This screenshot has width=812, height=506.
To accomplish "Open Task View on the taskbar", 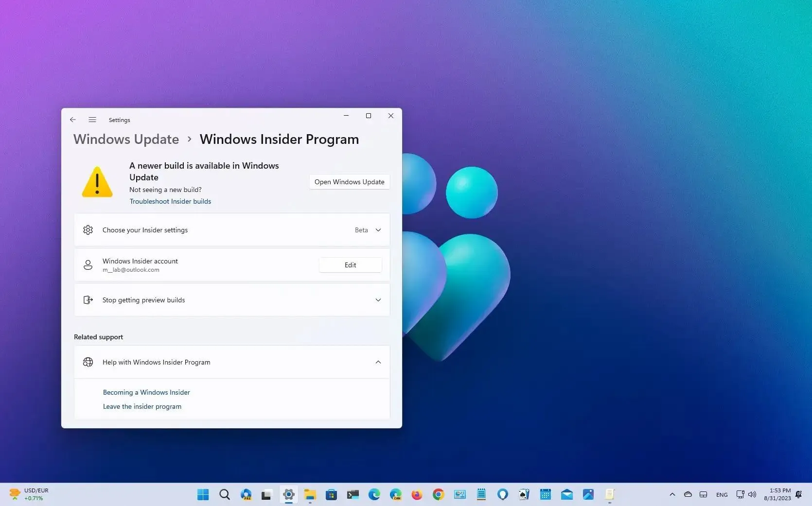I will click(x=266, y=495).
